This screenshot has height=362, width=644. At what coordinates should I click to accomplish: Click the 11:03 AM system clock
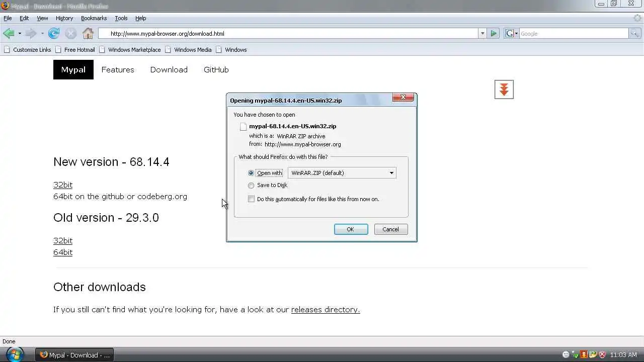coord(623,355)
